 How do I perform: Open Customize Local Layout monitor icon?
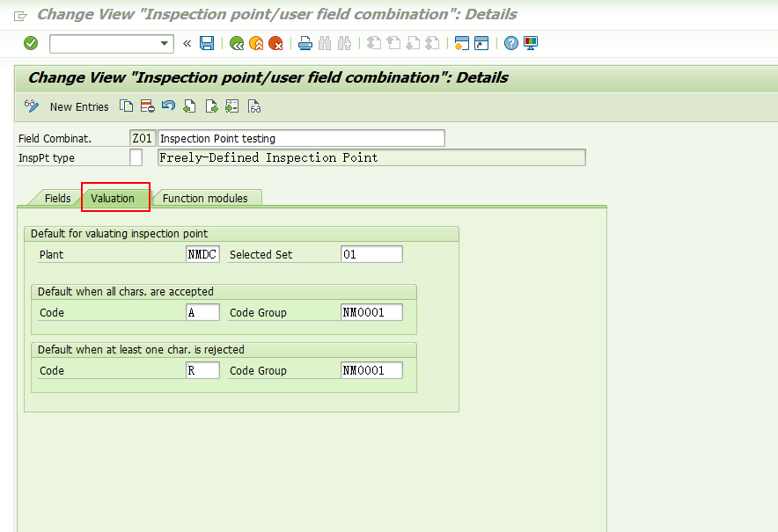click(531, 44)
